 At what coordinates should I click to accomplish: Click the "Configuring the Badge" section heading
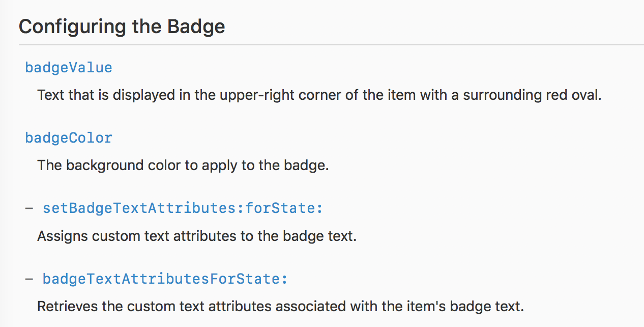[x=122, y=26]
